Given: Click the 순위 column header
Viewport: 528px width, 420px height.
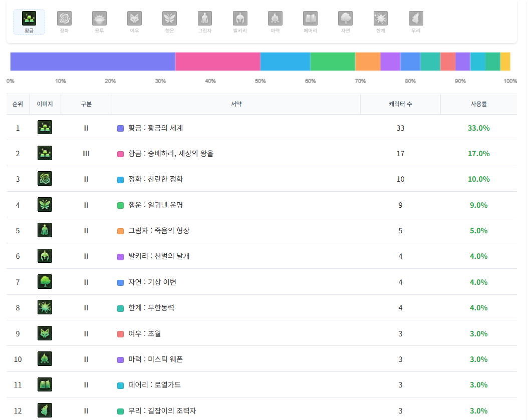Looking at the screenshot, I should tap(18, 104).
